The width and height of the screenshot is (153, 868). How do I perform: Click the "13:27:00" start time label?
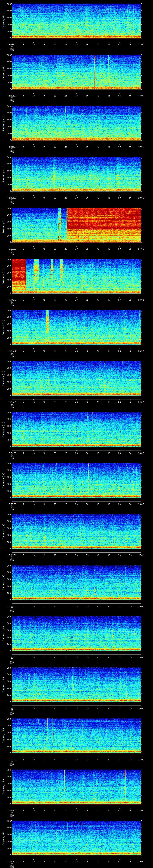[x=12, y=606]
